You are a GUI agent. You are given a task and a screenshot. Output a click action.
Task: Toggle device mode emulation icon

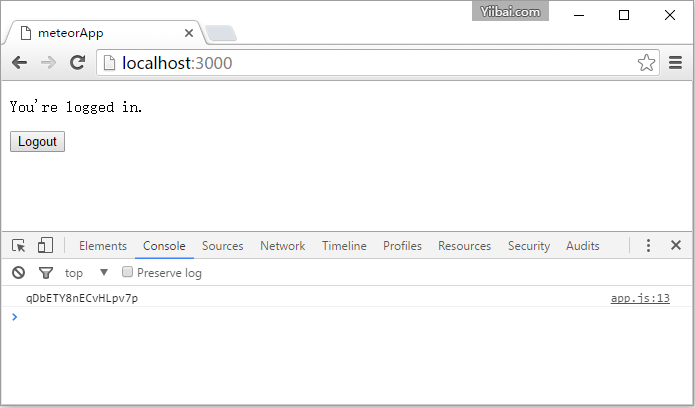point(45,245)
